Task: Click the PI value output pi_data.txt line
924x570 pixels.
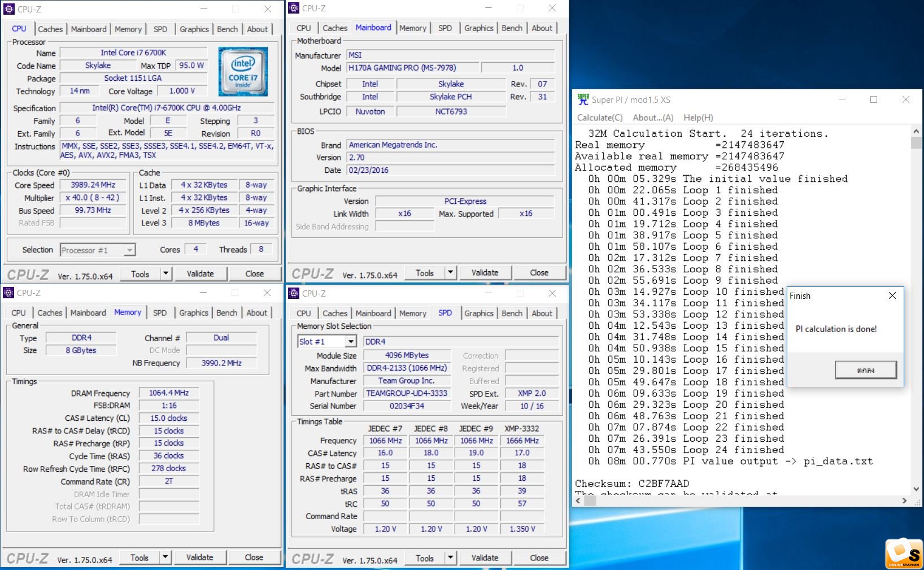Action: pyautogui.click(x=730, y=461)
